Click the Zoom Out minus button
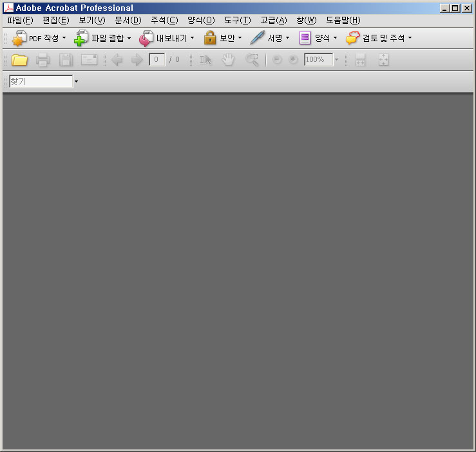 click(x=276, y=59)
